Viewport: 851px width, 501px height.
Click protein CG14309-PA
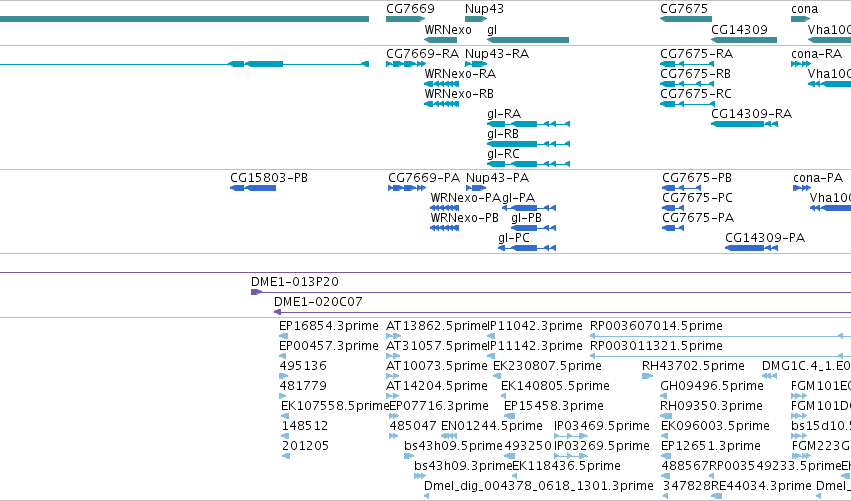tap(765, 238)
